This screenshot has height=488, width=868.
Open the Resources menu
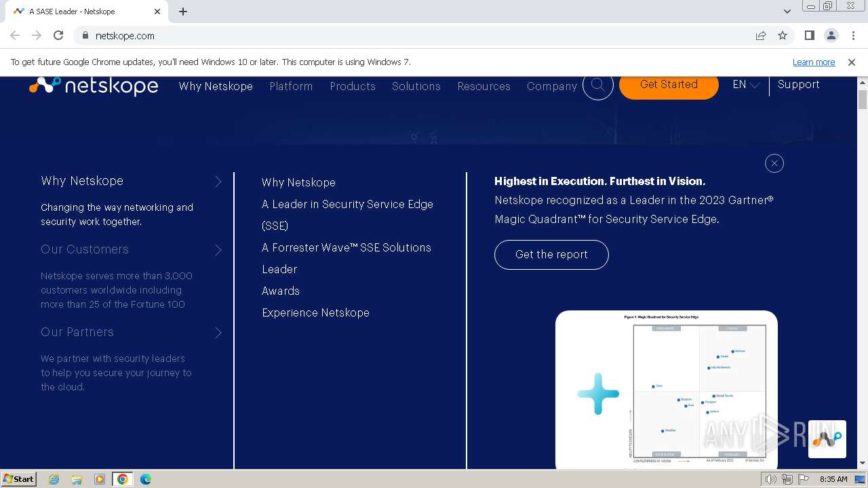point(484,86)
